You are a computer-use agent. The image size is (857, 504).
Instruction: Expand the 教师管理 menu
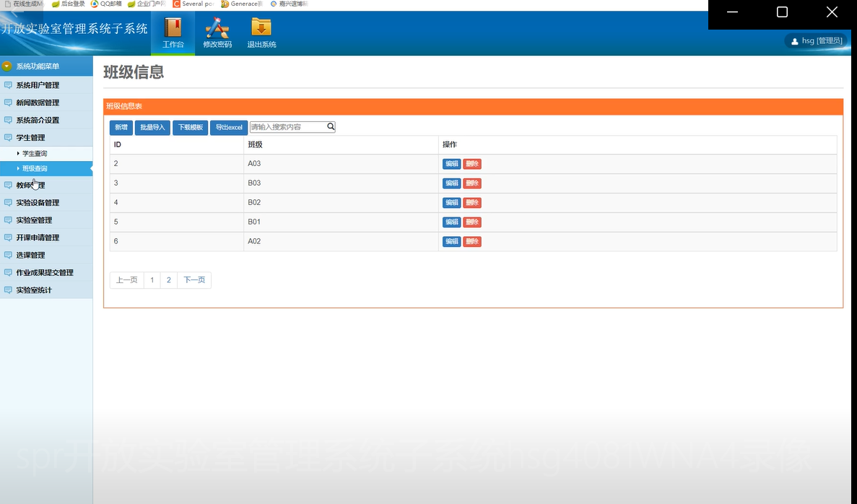pos(46,186)
